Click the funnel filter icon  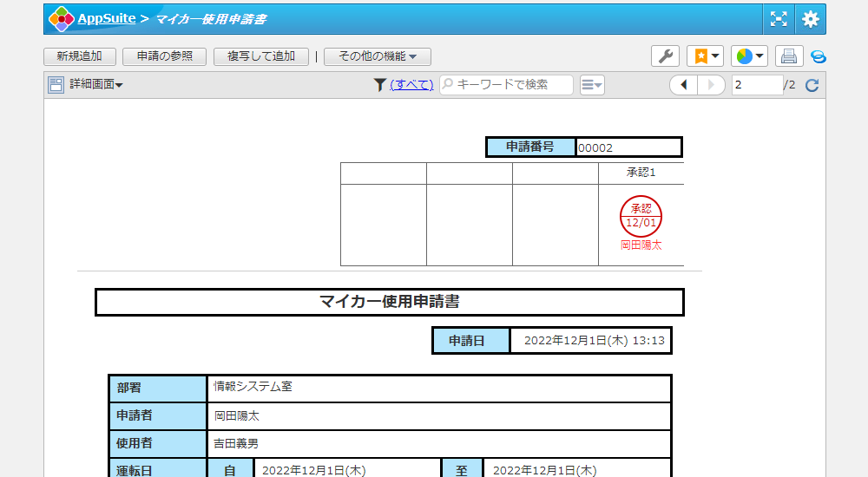(x=379, y=85)
